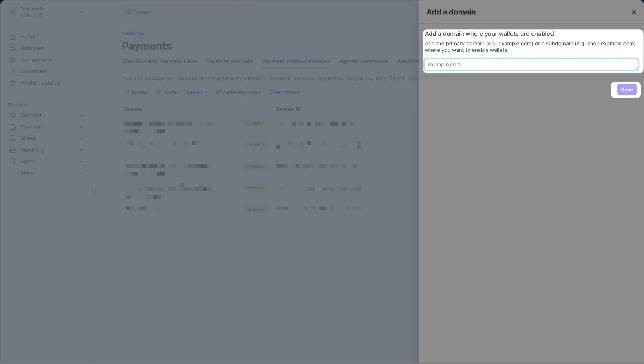The width and height of the screenshot is (644, 364).
Task: Expand the Billing sidebar chevron
Action: pos(81,138)
